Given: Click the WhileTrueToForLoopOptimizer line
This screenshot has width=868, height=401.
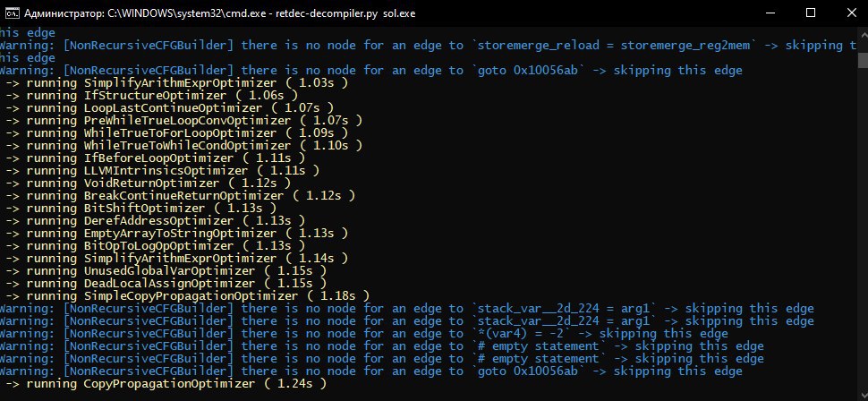Looking at the screenshot, I should (176, 133).
